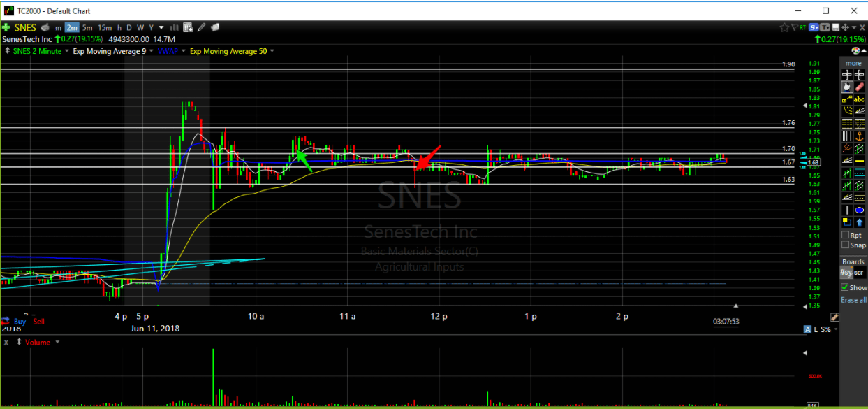Viewport: 868px width, 409px height.
Task: Select the blue up arrow tool
Action: (x=860, y=222)
